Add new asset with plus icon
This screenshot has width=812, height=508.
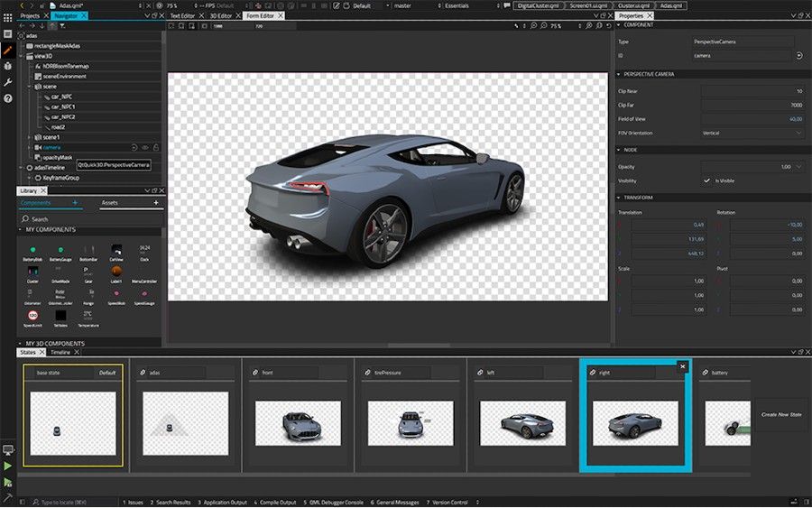pyautogui.click(x=156, y=202)
